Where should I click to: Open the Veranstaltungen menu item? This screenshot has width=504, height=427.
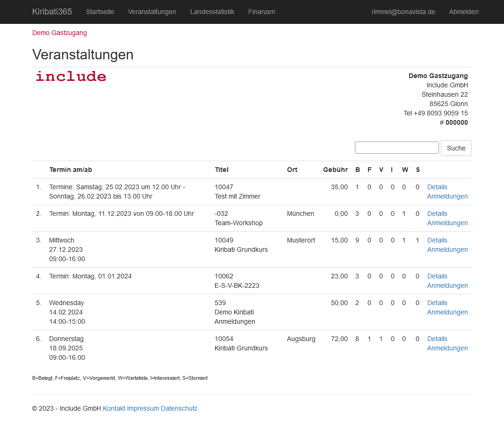[152, 12]
